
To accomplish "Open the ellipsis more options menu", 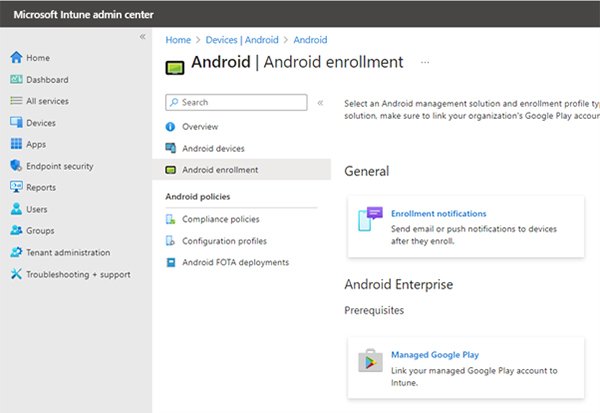I will pyautogui.click(x=425, y=62).
